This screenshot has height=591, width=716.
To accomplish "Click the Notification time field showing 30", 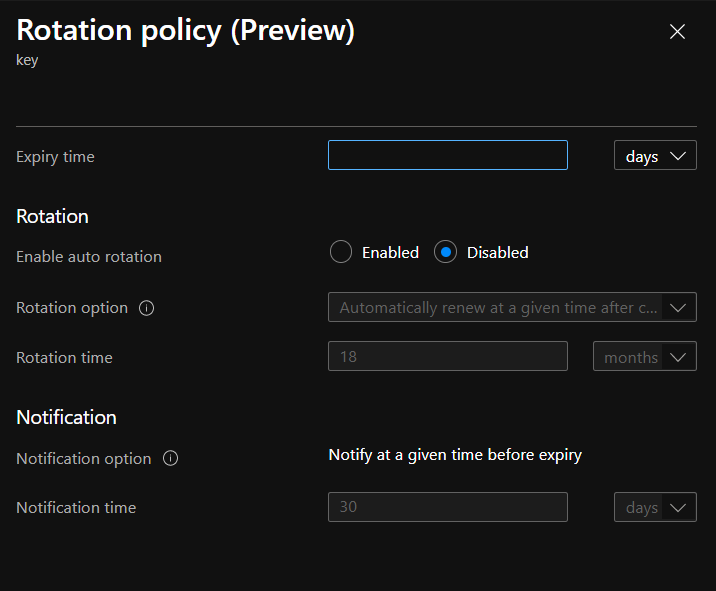I will (447, 508).
